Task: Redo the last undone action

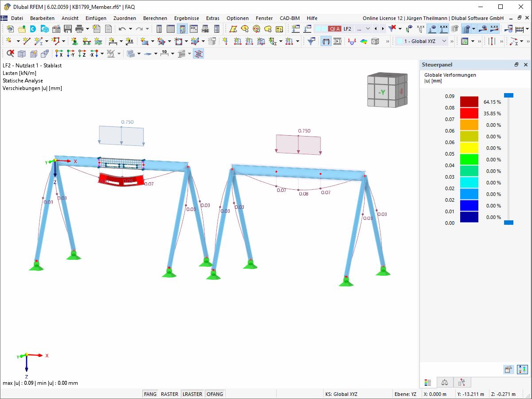Action: 139,29
